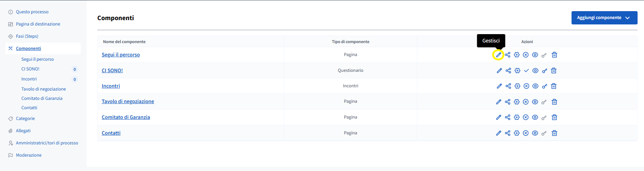Click the Gestisci pencil icon for Segui il percorso
Image resolution: width=644 pixels, height=171 pixels.
tap(498, 55)
